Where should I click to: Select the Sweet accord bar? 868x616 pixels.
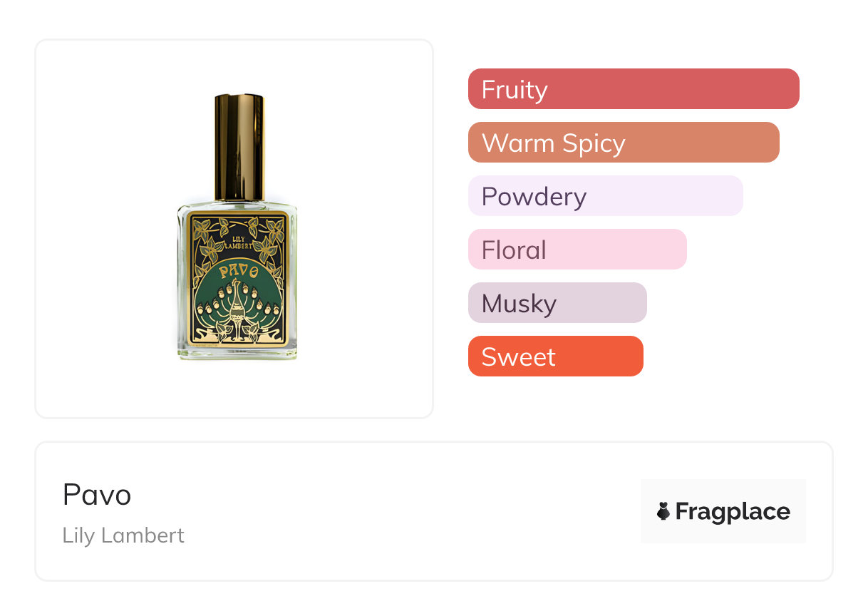coord(555,356)
